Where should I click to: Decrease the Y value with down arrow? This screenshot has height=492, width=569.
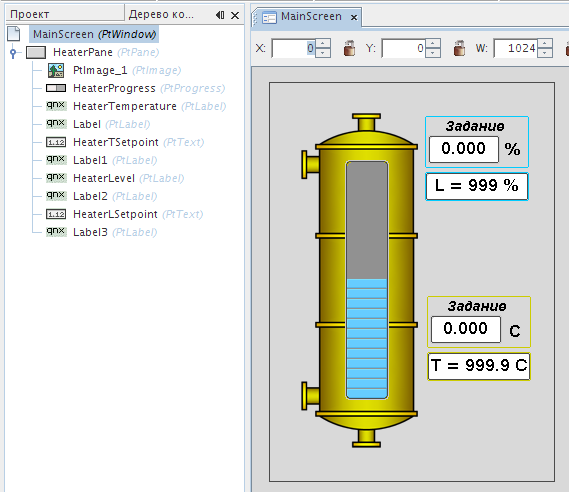pyautogui.click(x=433, y=53)
